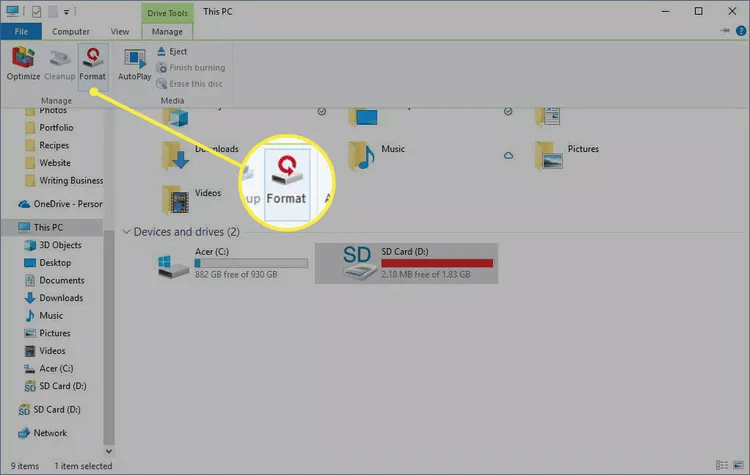Open the Customize Quick Access Toolbar dropdown
The width and height of the screenshot is (750, 475).
click(x=66, y=12)
